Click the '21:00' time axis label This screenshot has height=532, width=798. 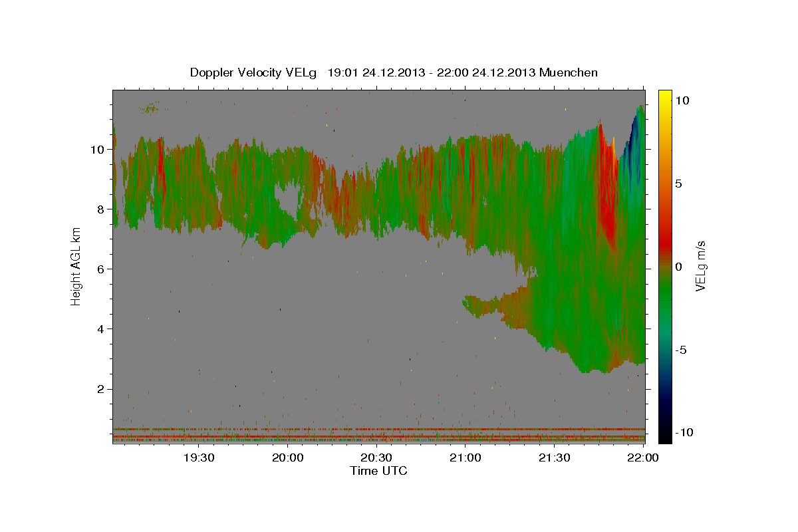coord(465,458)
